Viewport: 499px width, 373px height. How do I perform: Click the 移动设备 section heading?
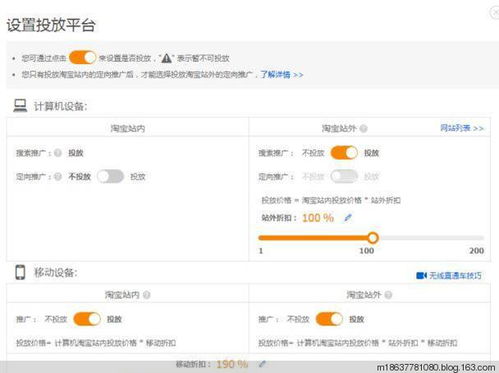56,272
